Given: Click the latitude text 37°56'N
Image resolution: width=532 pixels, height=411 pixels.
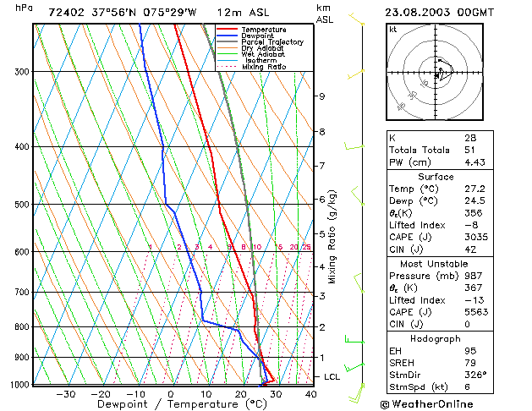Looking at the screenshot, I should [113, 13].
